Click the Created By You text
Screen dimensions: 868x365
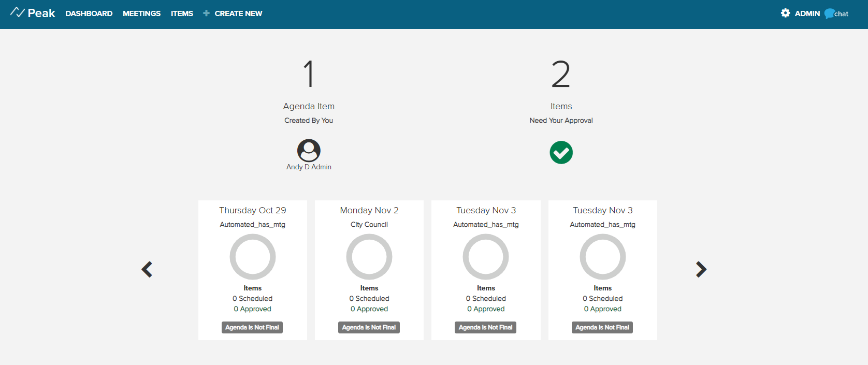click(x=309, y=121)
